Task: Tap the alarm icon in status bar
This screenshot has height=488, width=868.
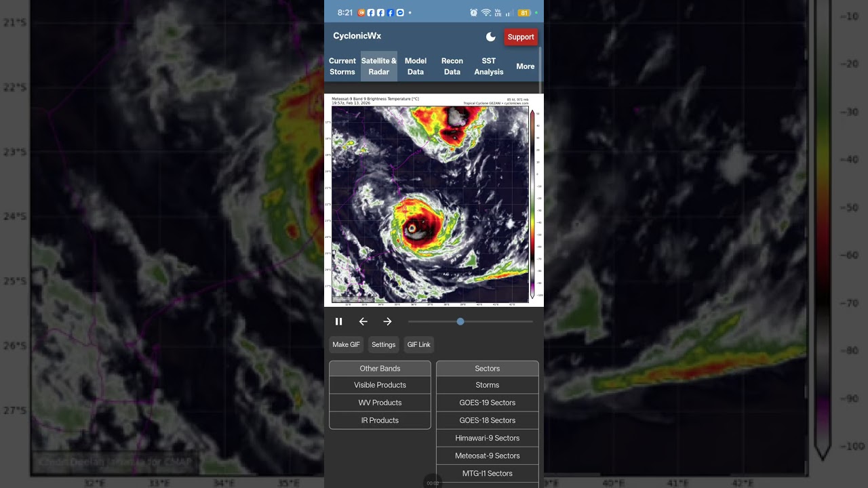Action: (x=473, y=13)
